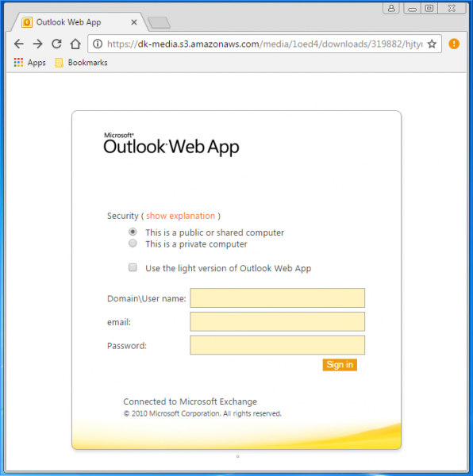Open the orange warning menu icon

(454, 44)
